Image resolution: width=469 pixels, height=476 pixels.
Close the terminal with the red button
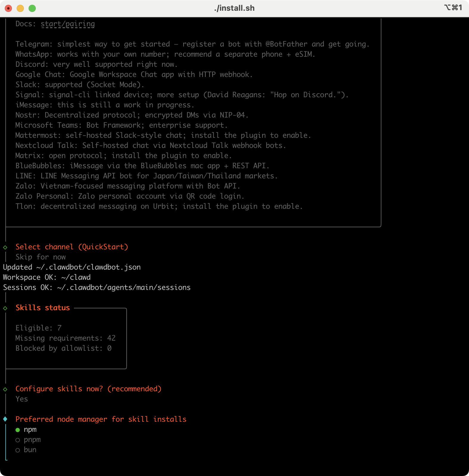pos(8,8)
